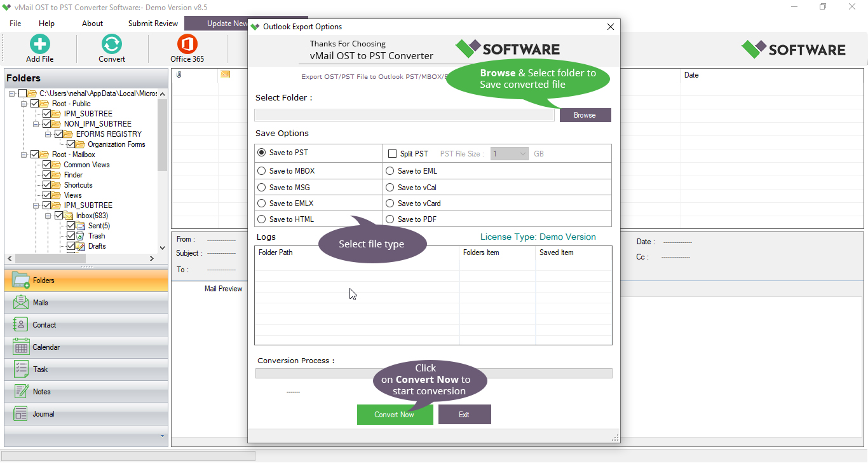Click the Convert Now button
The image size is (868, 463).
(x=395, y=415)
